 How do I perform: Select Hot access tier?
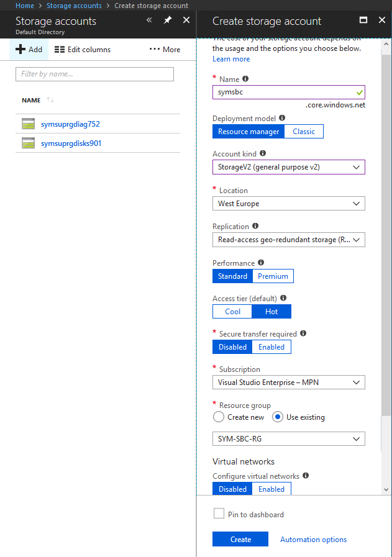coord(271,312)
